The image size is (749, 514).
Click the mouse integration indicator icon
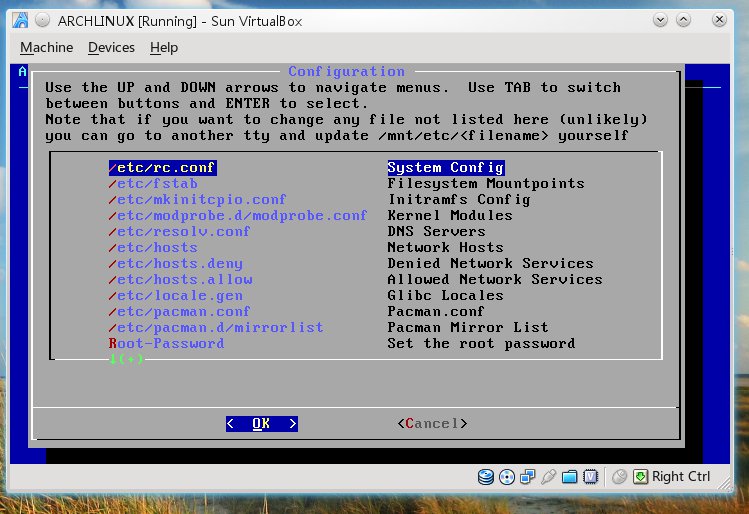[x=619, y=476]
